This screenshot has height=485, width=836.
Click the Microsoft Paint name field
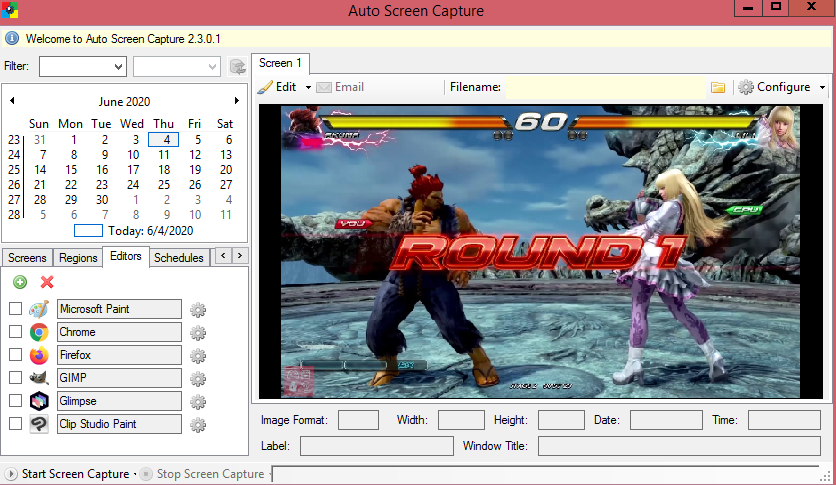[119, 309]
